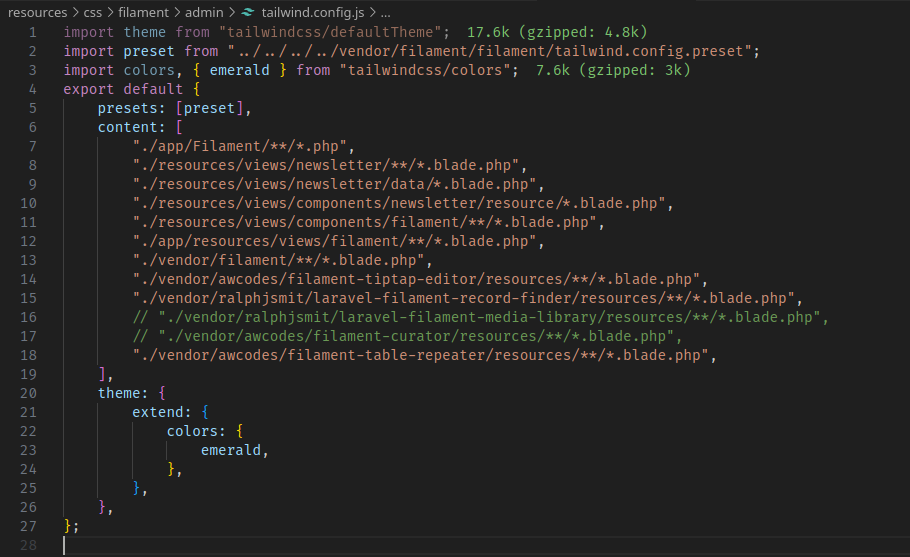Image resolution: width=910 pixels, height=557 pixels.
Task: Click line number 6 in gutter
Action: [x=32, y=128]
